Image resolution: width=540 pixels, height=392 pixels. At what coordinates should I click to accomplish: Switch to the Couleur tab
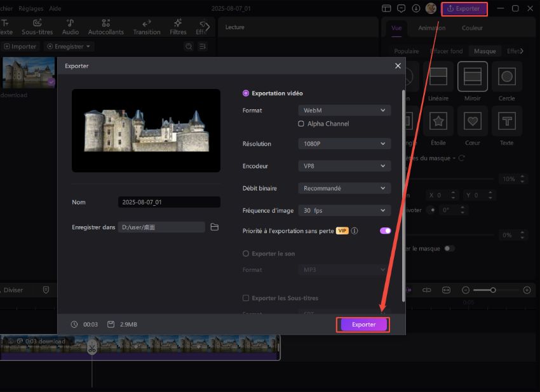pyautogui.click(x=472, y=28)
